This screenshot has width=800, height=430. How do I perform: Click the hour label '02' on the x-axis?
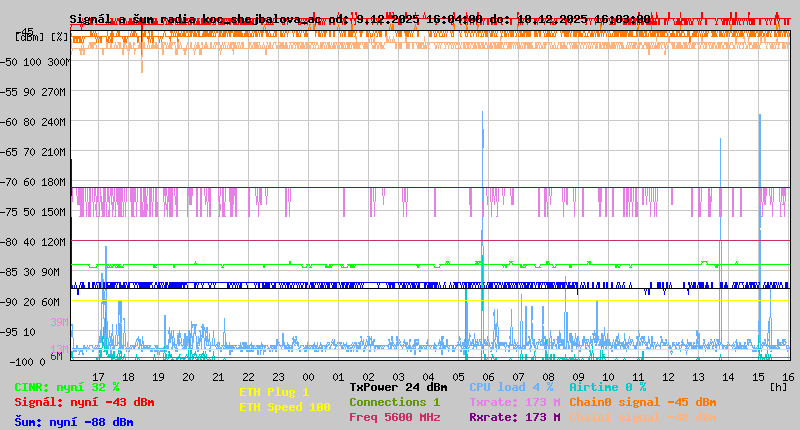(368, 377)
